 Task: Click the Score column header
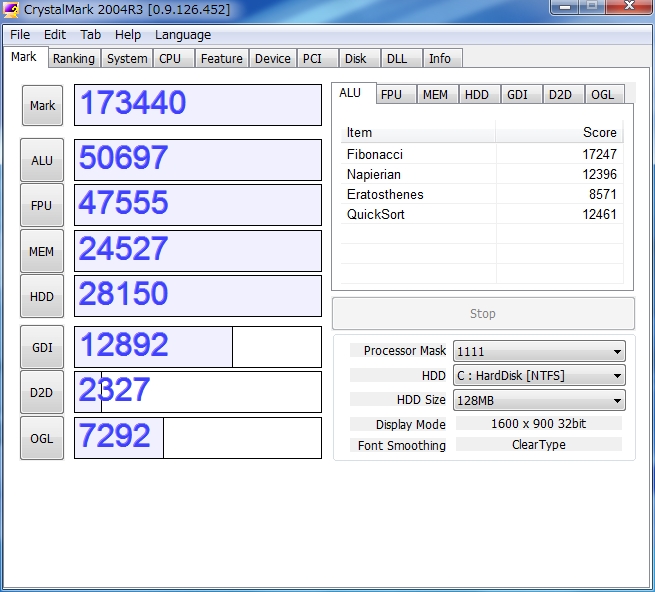click(560, 132)
